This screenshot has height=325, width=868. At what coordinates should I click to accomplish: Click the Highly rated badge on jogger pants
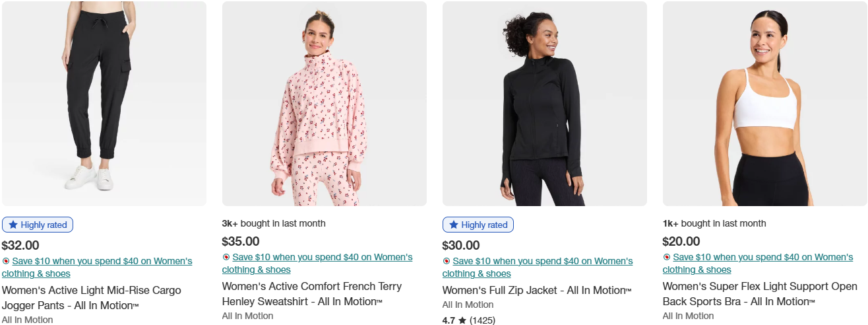(38, 225)
